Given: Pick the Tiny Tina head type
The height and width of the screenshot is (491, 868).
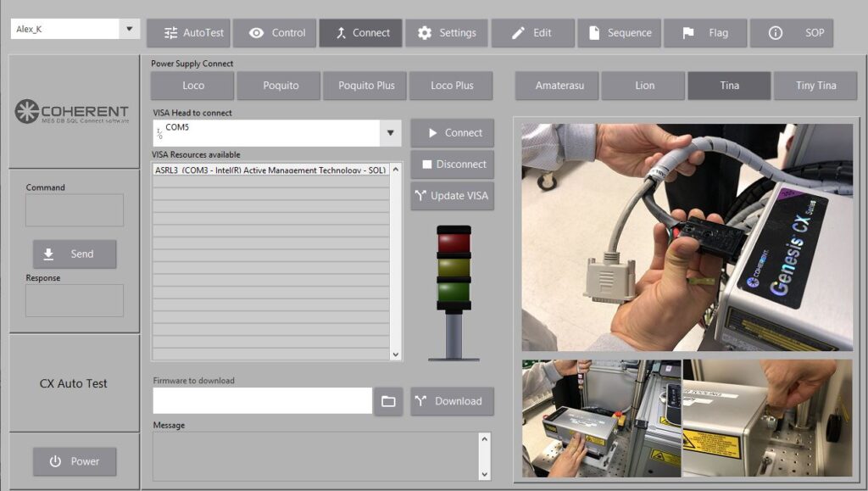Looking at the screenshot, I should coord(815,86).
